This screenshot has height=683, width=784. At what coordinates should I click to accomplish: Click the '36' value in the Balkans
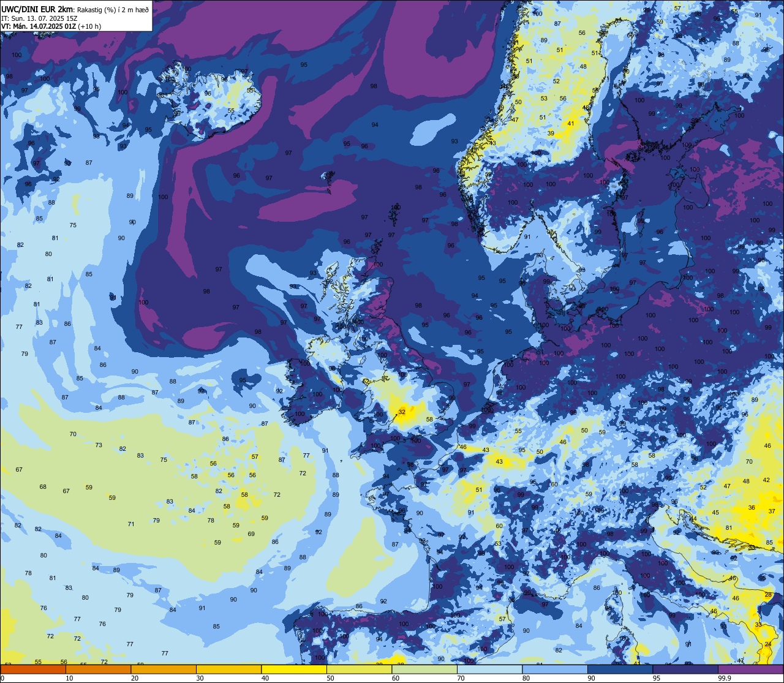tap(752, 508)
